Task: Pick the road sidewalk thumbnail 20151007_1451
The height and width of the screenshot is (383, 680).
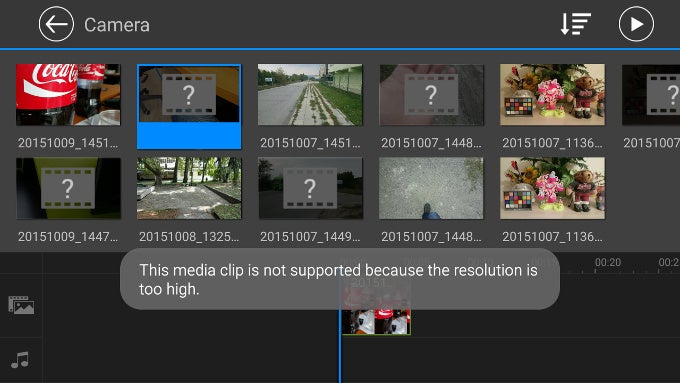Action: pos(310,95)
